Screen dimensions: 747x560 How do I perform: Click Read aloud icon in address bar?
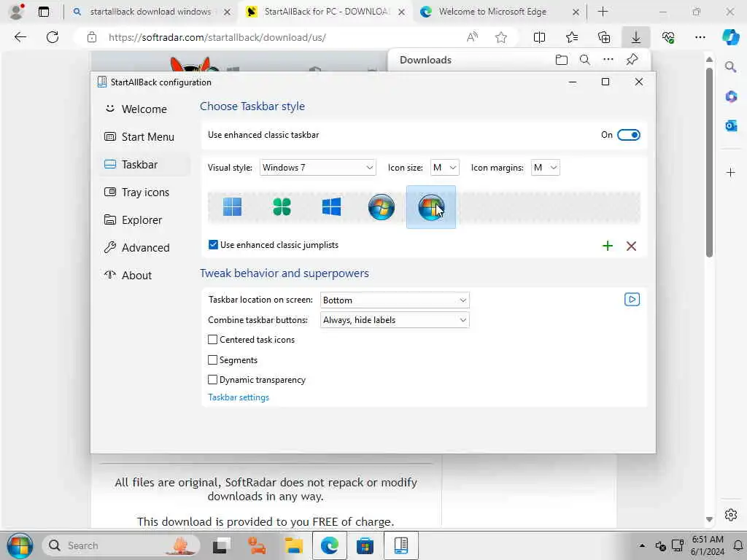point(472,37)
